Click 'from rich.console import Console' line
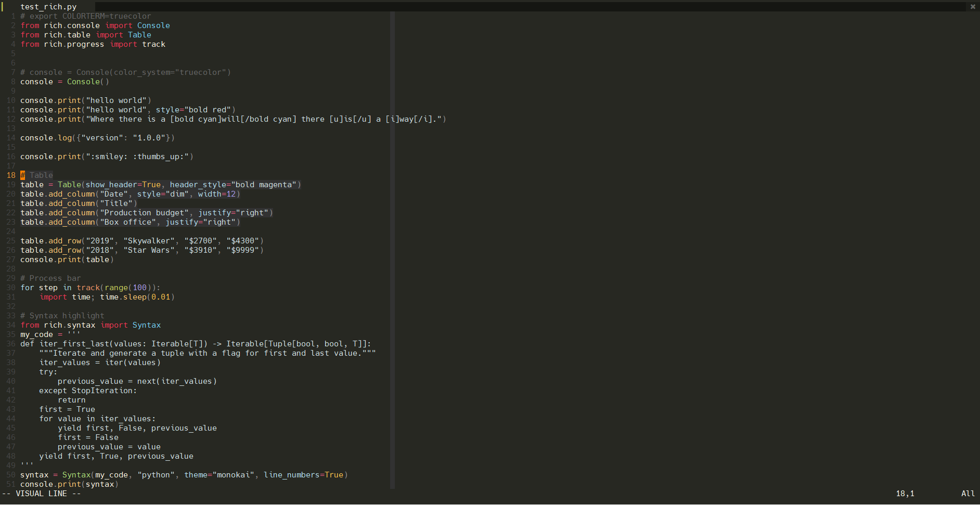Screen dimensions: 980x505 point(95,25)
